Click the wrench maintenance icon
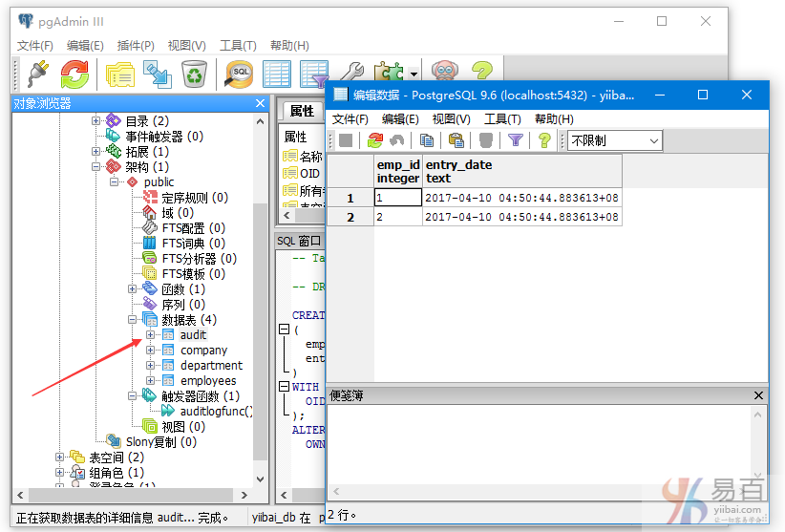Screen dimensions: 785x532 (x=351, y=74)
